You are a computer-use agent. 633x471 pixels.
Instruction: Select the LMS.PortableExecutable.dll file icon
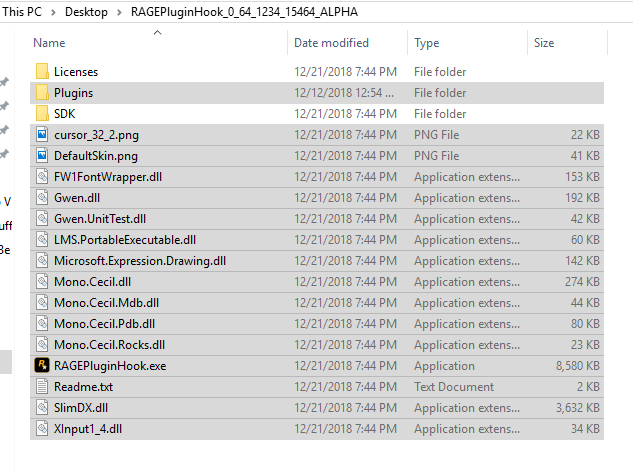[42, 239]
